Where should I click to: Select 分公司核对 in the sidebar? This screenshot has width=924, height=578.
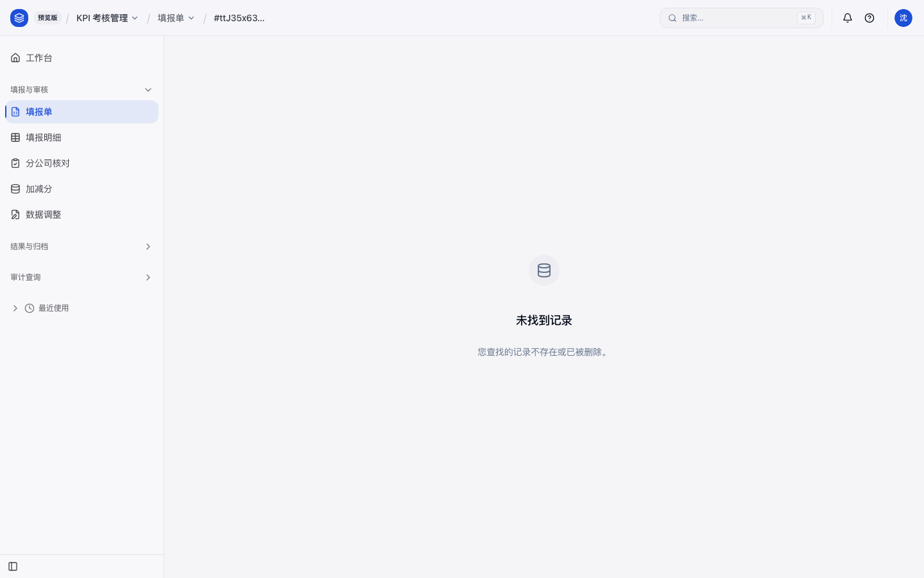pyautogui.click(x=81, y=163)
